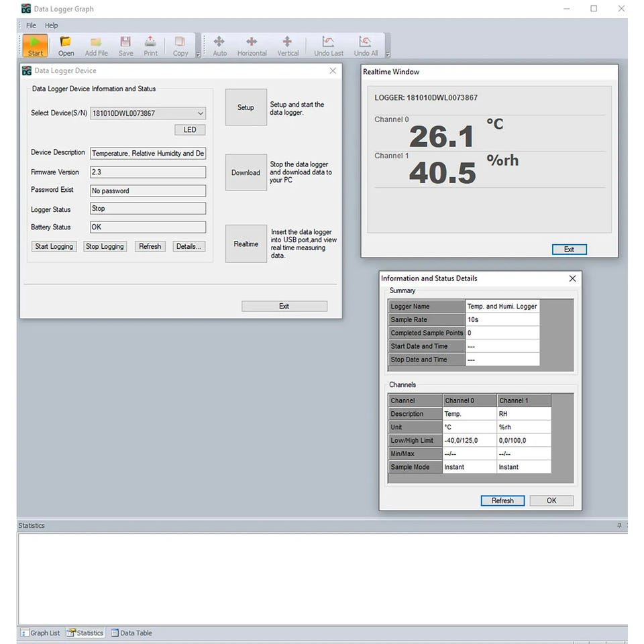Open the Help menu

click(52, 25)
